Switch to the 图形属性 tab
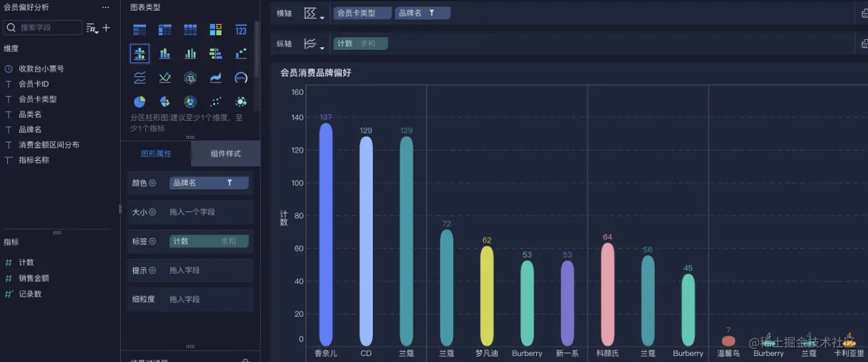Screen dimensions: 868x362 coord(156,153)
